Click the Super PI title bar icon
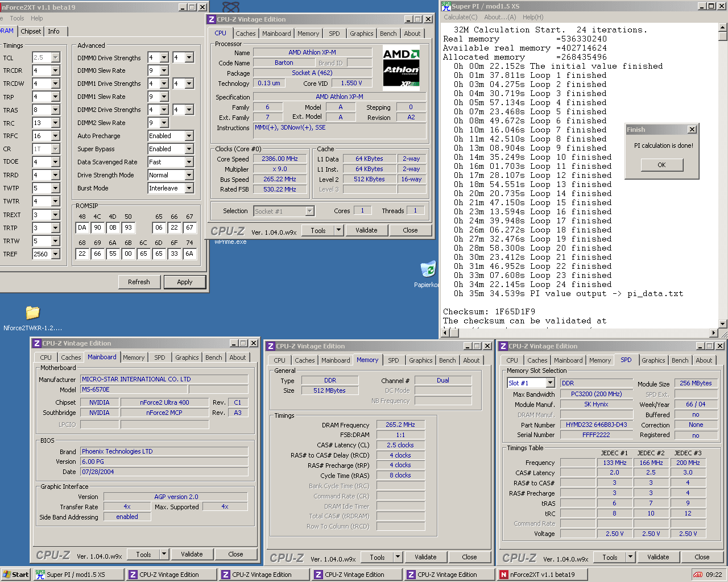This screenshot has width=728, height=582. [446, 6]
